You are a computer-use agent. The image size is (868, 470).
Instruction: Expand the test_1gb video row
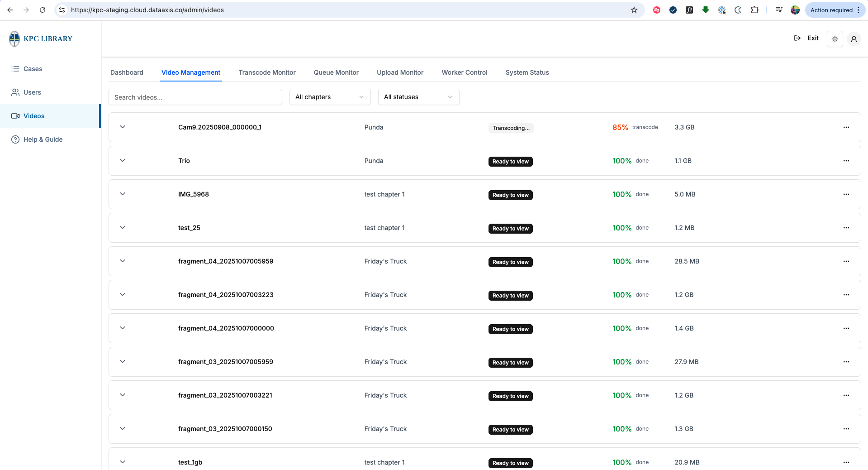[123, 462]
